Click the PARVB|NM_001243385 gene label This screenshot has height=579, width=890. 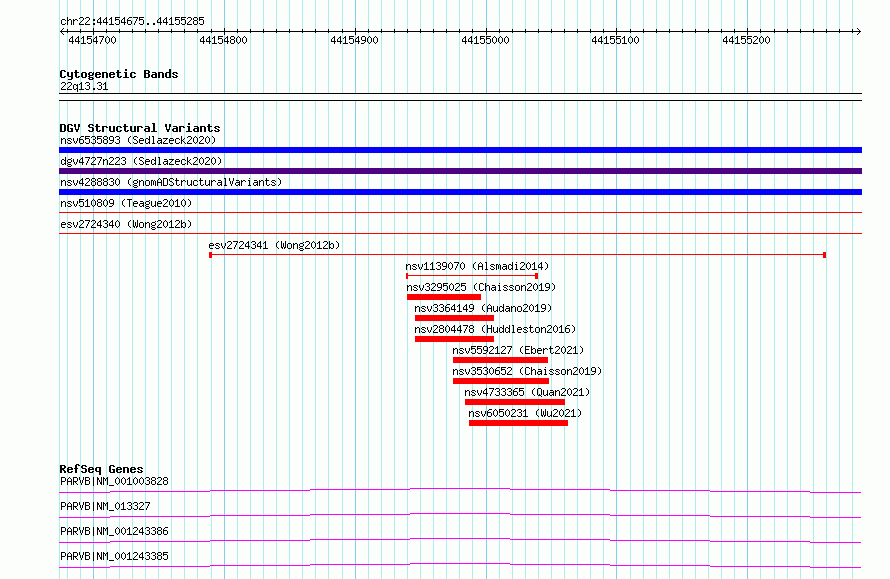click(x=114, y=556)
